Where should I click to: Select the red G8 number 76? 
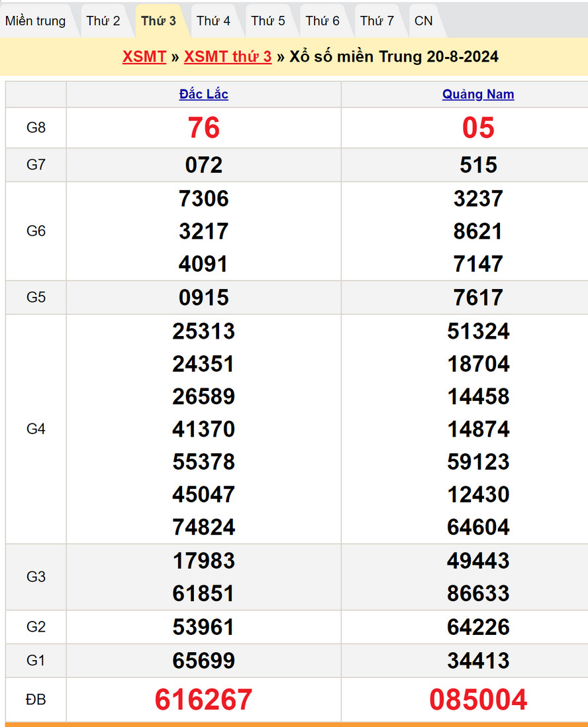point(203,128)
